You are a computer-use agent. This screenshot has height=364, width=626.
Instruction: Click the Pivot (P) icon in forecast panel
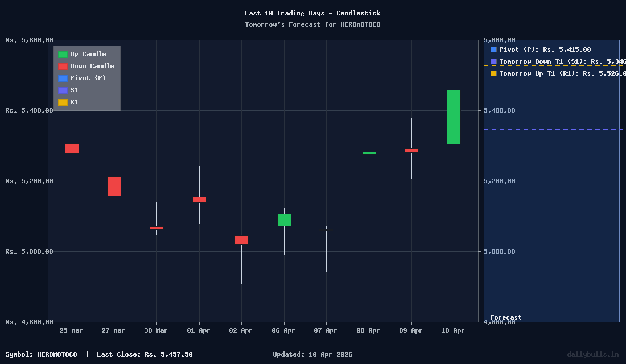(x=493, y=49)
